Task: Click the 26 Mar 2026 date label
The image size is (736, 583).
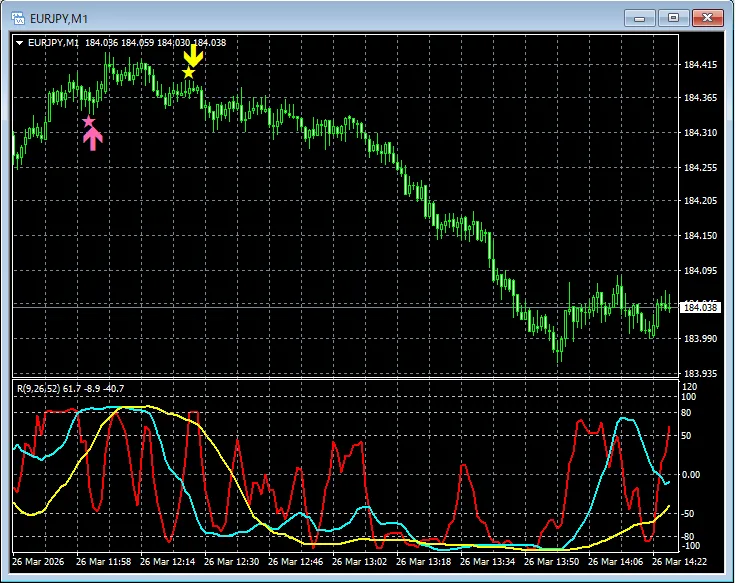Action: [38, 561]
